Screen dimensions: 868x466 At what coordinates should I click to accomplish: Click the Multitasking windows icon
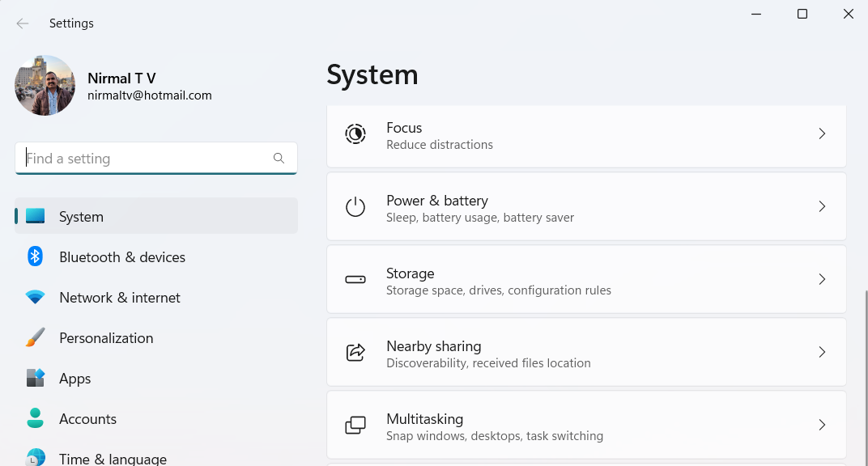355,425
